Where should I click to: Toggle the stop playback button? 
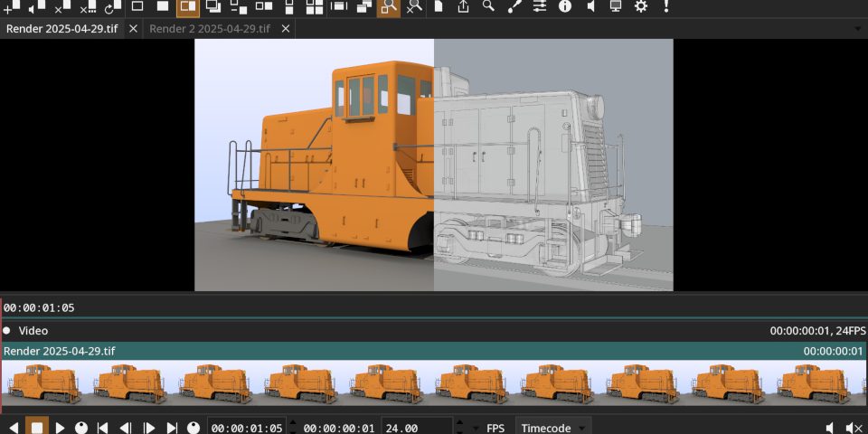coord(37,428)
